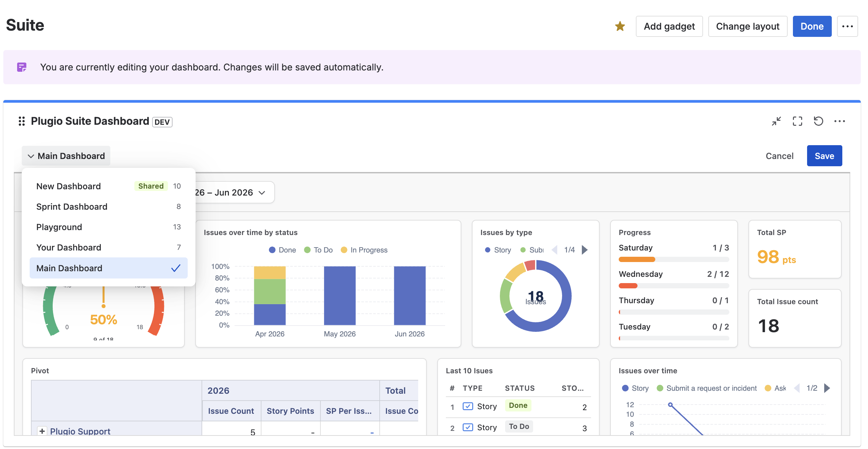Click the Story type icon in row 1
This screenshot has height=449, width=868.
pyautogui.click(x=468, y=406)
